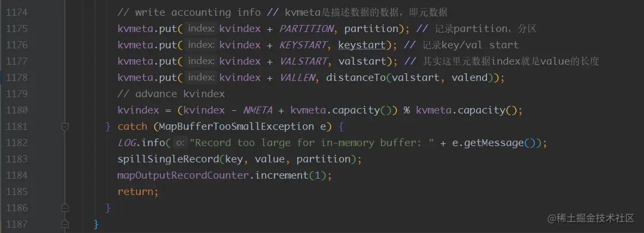The height and width of the screenshot is (233, 644).
Task: Click e.getMessage() call on line 1182
Action: click(493, 143)
